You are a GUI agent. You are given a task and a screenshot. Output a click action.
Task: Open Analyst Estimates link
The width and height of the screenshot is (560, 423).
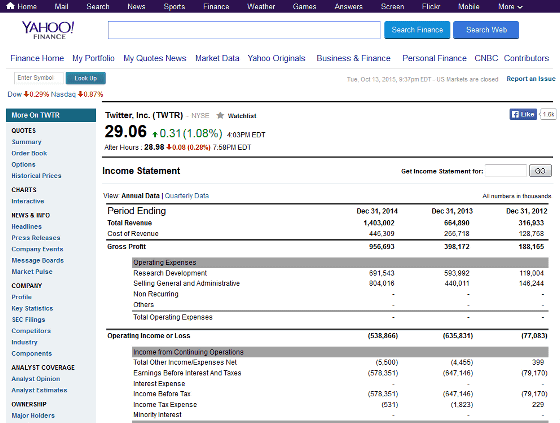pyautogui.click(x=39, y=390)
